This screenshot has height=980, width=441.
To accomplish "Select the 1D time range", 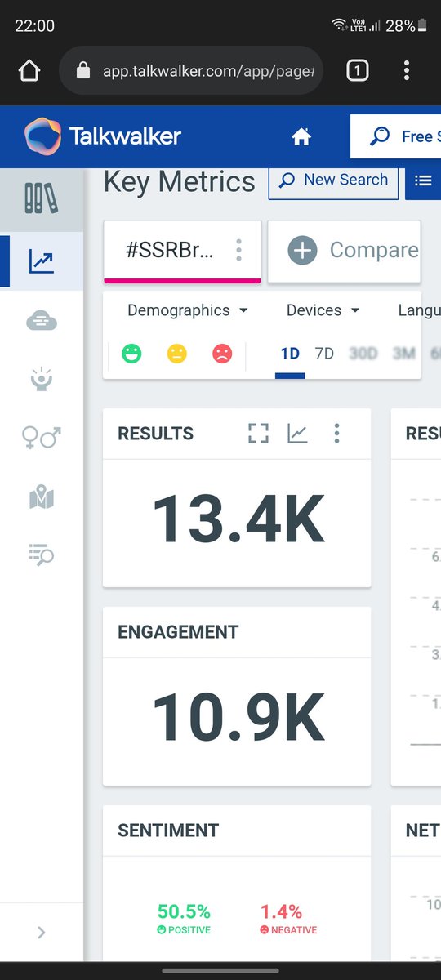I will coord(290,354).
